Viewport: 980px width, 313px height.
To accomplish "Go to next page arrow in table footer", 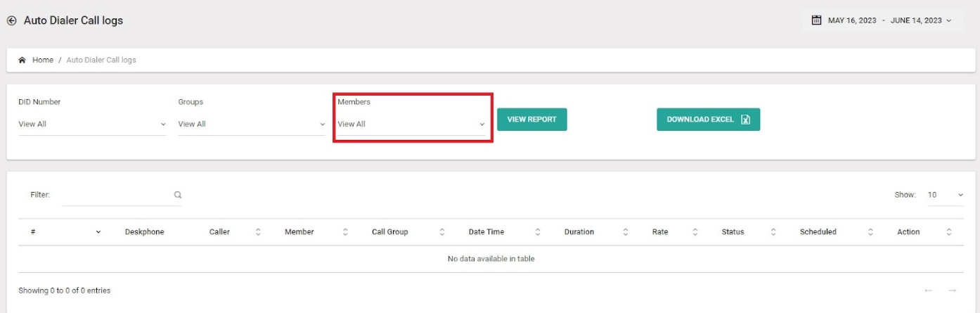I will pos(953,290).
